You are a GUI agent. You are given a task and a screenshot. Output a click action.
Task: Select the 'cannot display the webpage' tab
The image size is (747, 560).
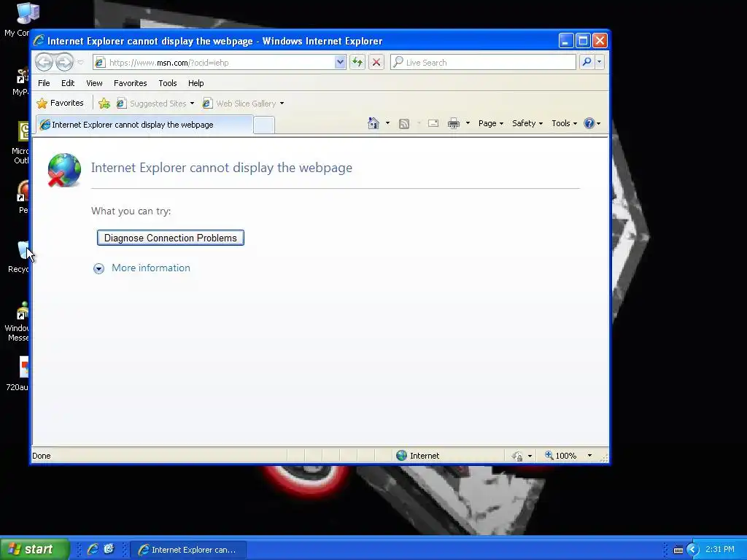pos(144,125)
